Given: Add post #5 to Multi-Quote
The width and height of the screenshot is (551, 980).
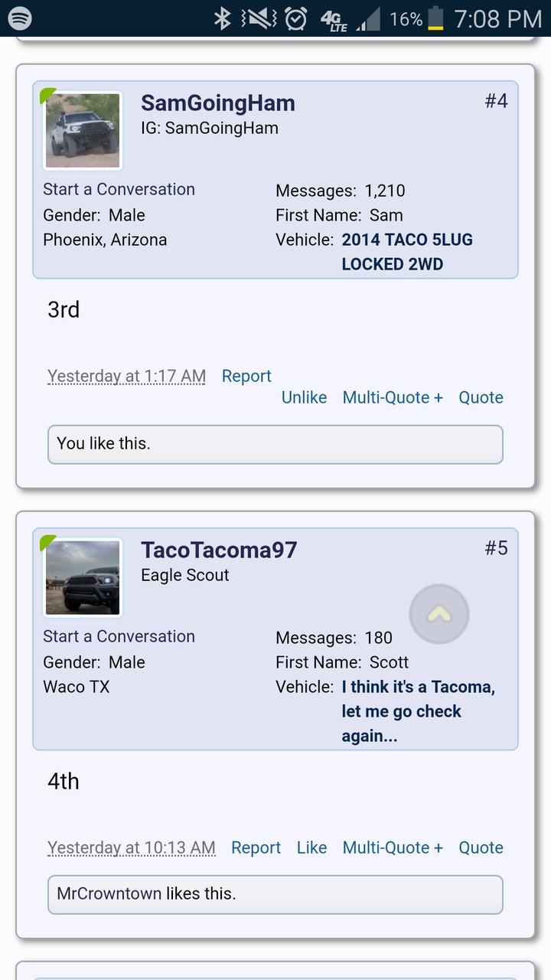Looking at the screenshot, I should [x=393, y=848].
